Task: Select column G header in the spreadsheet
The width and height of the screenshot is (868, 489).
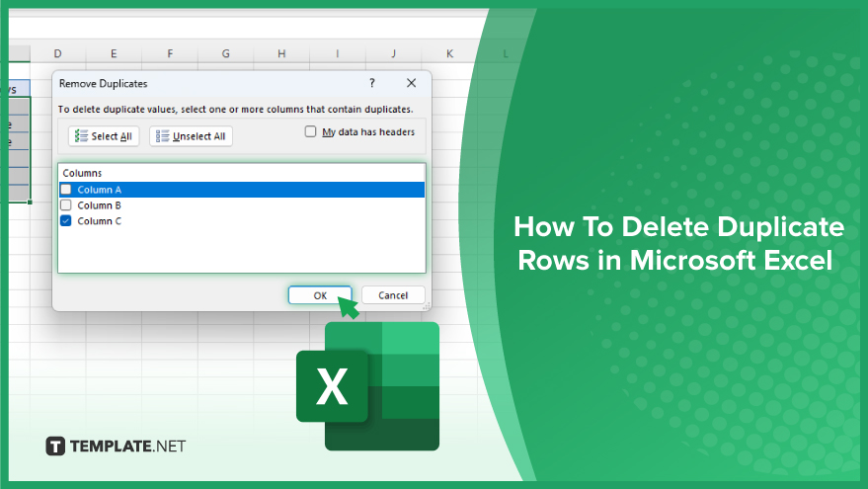Action: [x=226, y=53]
